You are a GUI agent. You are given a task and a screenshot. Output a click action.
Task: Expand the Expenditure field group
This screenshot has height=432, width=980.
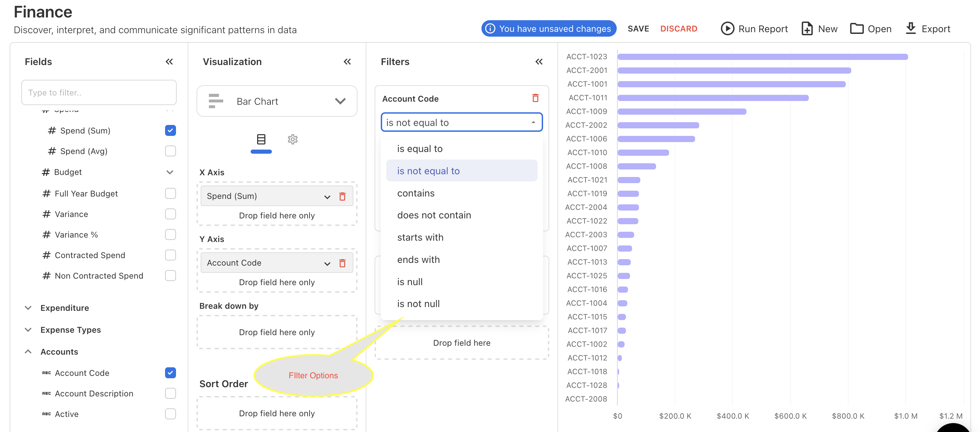click(28, 308)
